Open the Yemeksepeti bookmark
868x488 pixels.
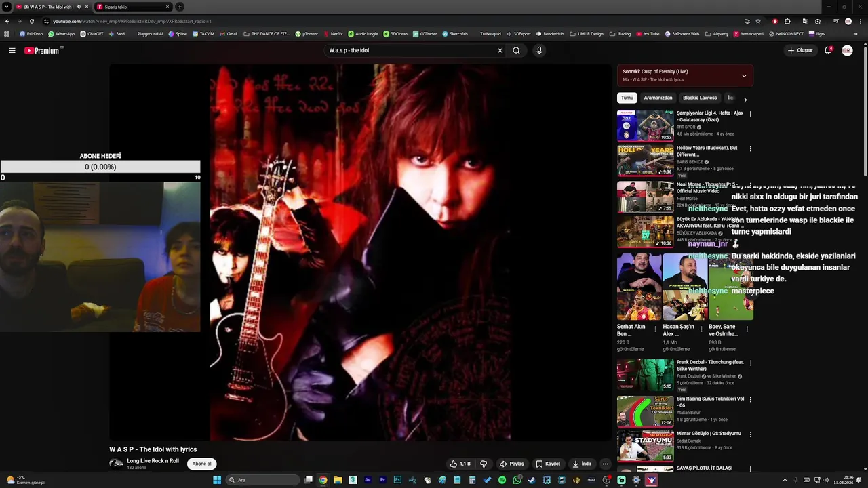pyautogui.click(x=748, y=33)
